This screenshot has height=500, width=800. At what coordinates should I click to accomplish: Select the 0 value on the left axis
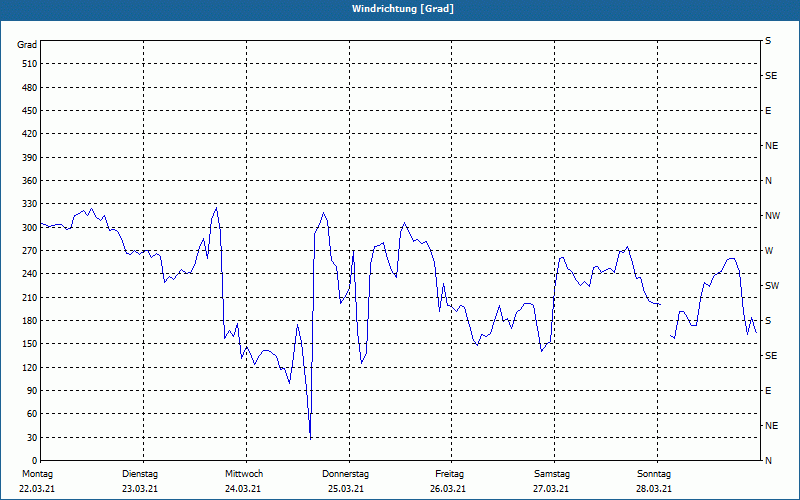coord(34,461)
